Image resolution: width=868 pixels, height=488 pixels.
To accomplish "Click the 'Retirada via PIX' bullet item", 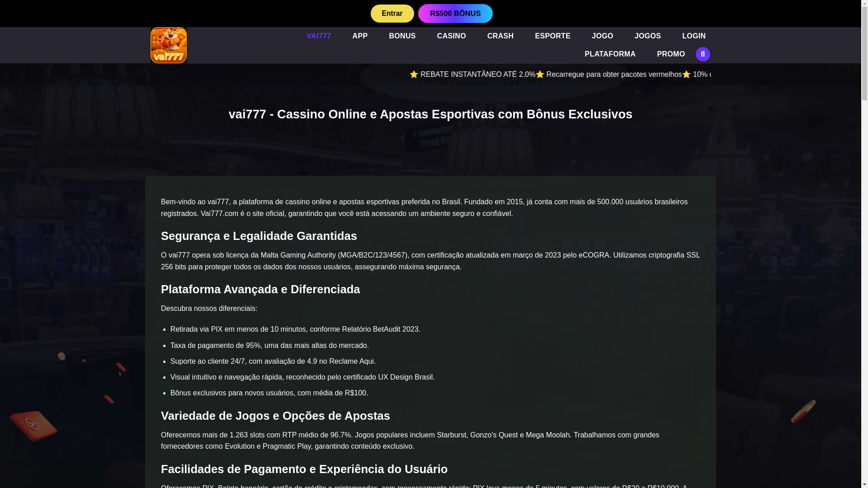I will pos(295,329).
